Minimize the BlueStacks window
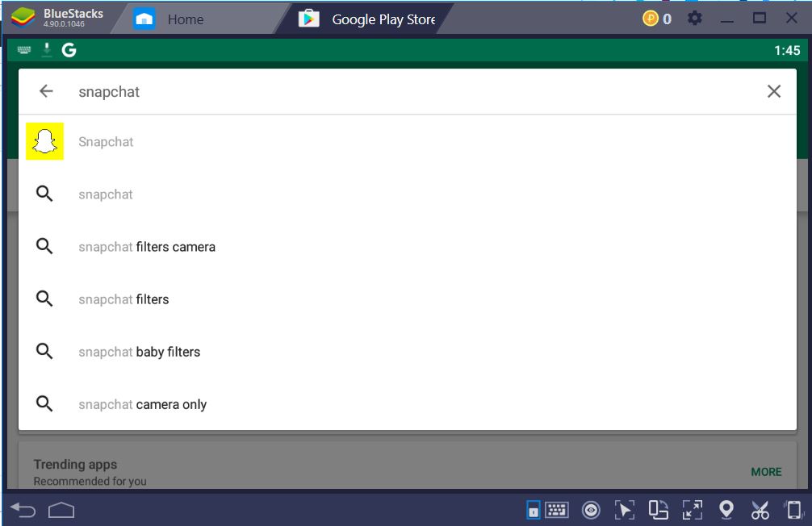Viewport: 812px width, 526px height. coord(727,21)
